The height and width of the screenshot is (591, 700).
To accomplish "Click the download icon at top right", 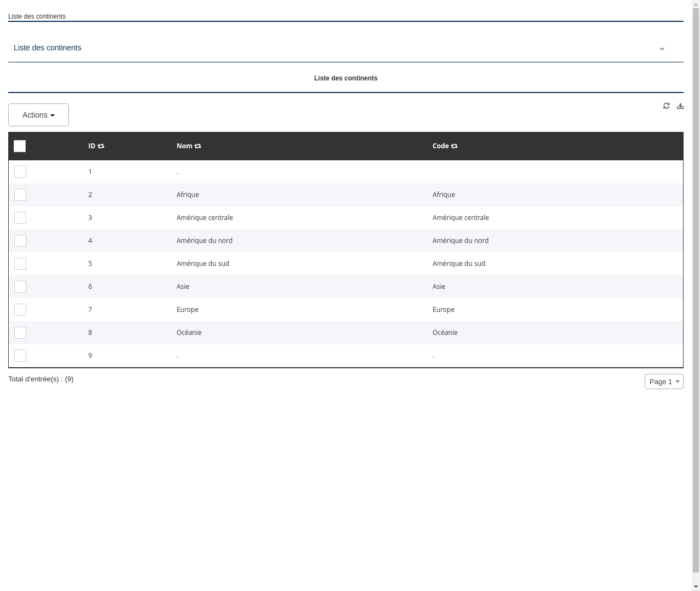I will [x=680, y=106].
